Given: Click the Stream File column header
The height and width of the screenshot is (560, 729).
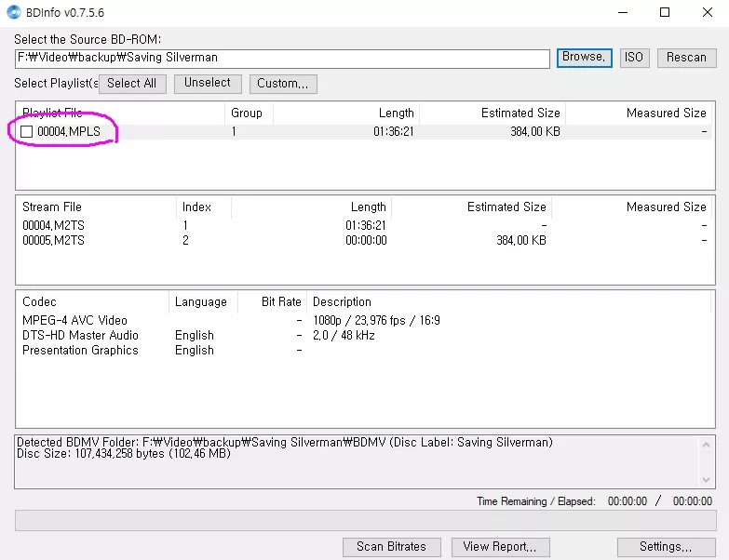Looking at the screenshot, I should coord(97,207).
